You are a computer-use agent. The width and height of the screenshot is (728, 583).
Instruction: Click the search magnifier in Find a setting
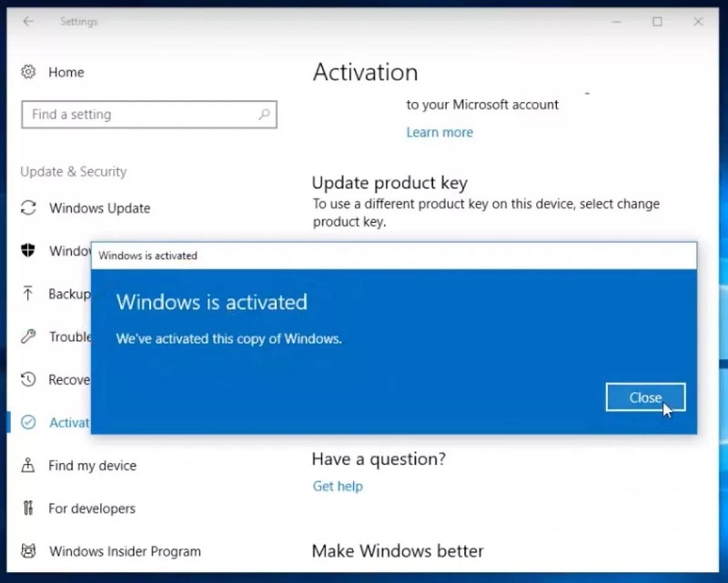click(x=264, y=115)
